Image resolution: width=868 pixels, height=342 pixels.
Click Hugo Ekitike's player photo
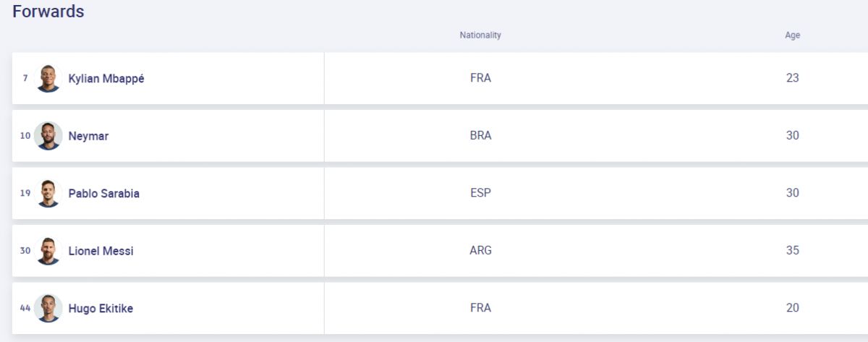48,309
